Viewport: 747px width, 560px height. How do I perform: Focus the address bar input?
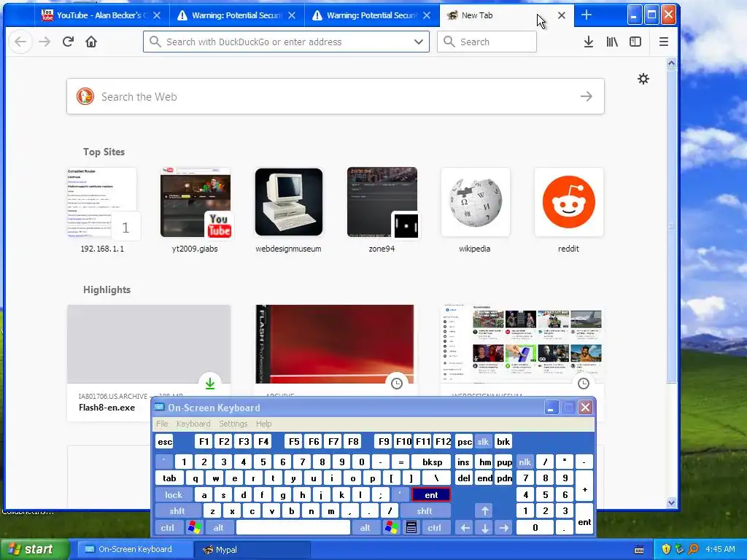(286, 42)
